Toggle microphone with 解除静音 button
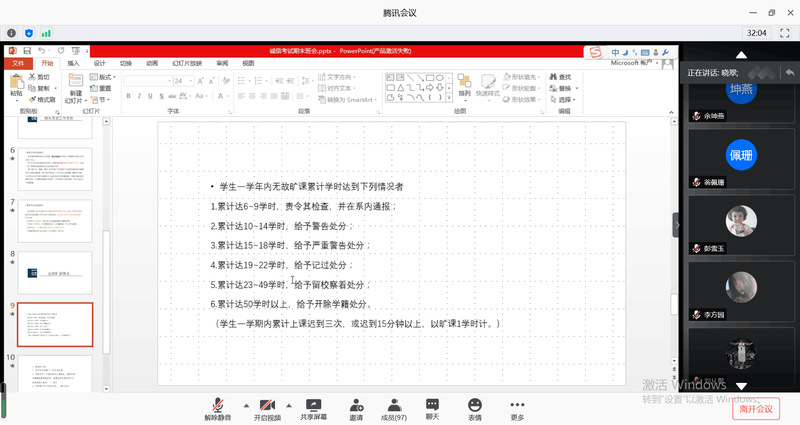 [217, 405]
